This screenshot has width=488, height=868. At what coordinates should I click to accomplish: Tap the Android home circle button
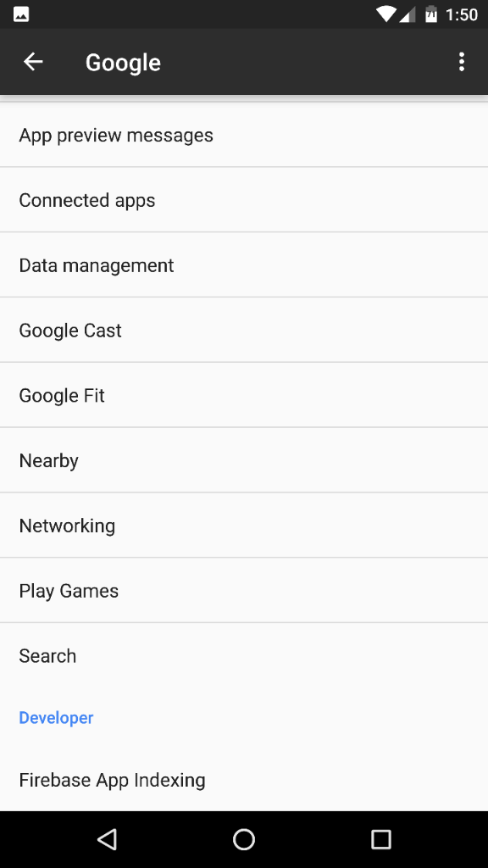(243, 839)
